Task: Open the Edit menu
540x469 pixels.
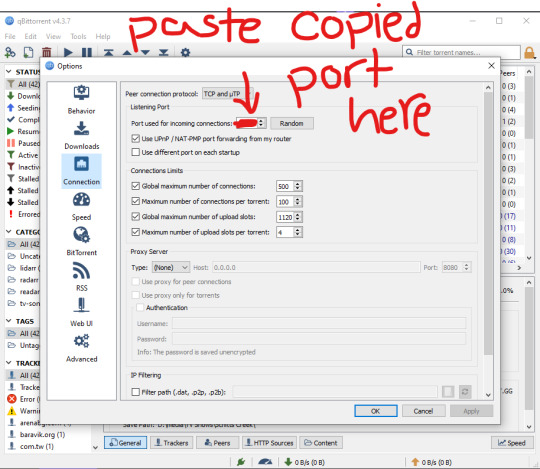Action: [x=30, y=36]
